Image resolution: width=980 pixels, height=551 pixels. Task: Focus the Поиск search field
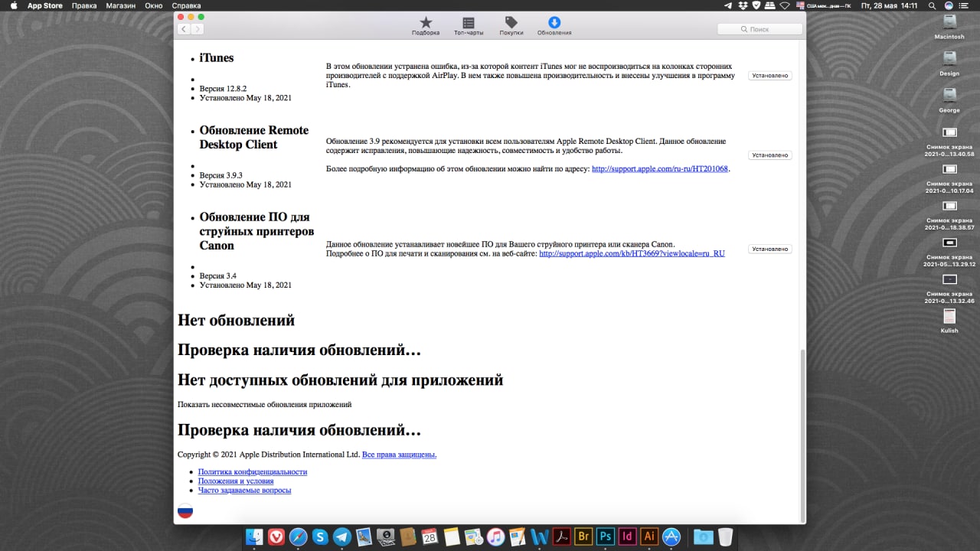point(759,29)
